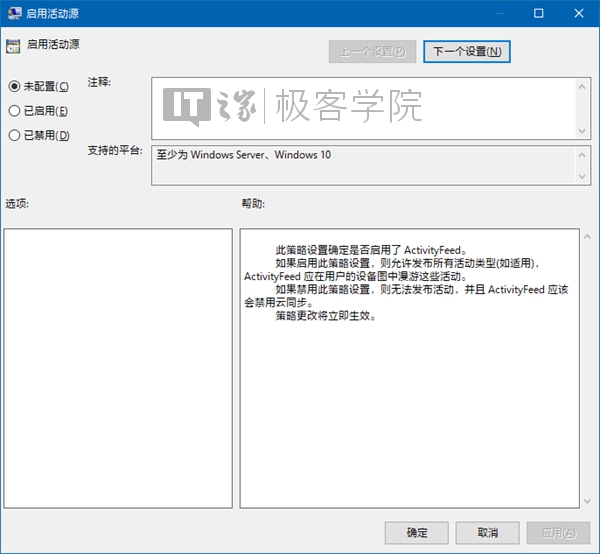
Task: Click 支持的平台 box scroll down arrow
Action: 582,176
